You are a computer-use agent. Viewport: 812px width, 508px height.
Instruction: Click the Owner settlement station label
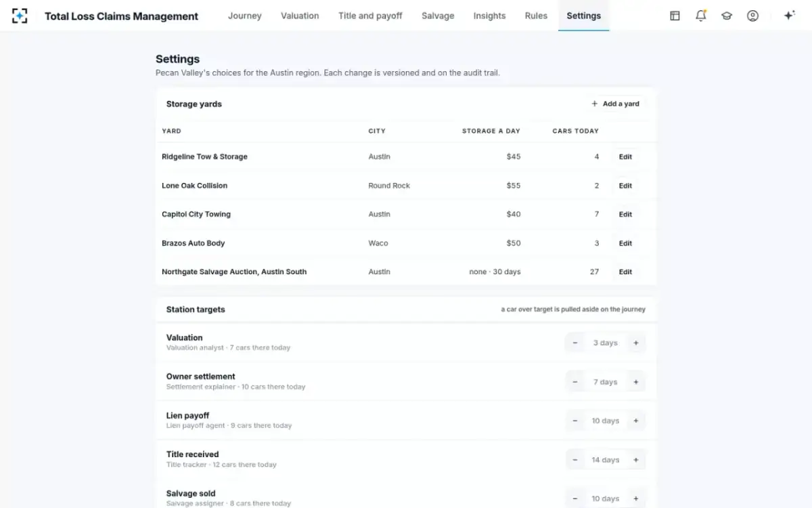click(x=201, y=377)
